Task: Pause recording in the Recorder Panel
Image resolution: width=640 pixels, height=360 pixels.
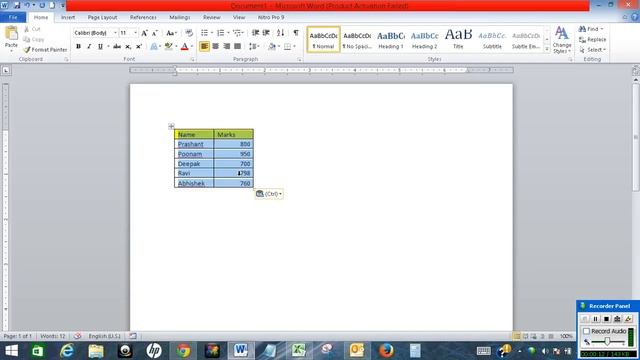Action: (596, 319)
